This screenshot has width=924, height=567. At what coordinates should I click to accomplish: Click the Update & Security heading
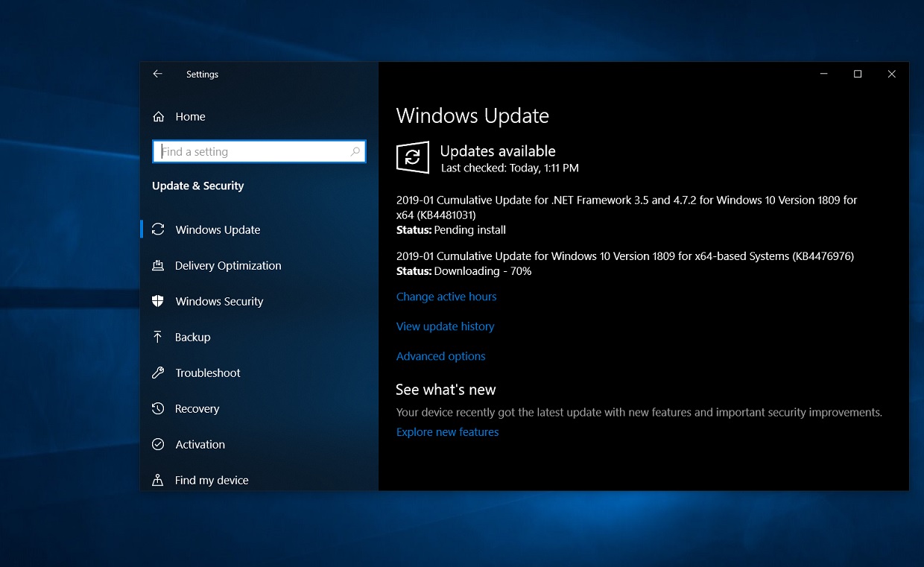point(197,186)
